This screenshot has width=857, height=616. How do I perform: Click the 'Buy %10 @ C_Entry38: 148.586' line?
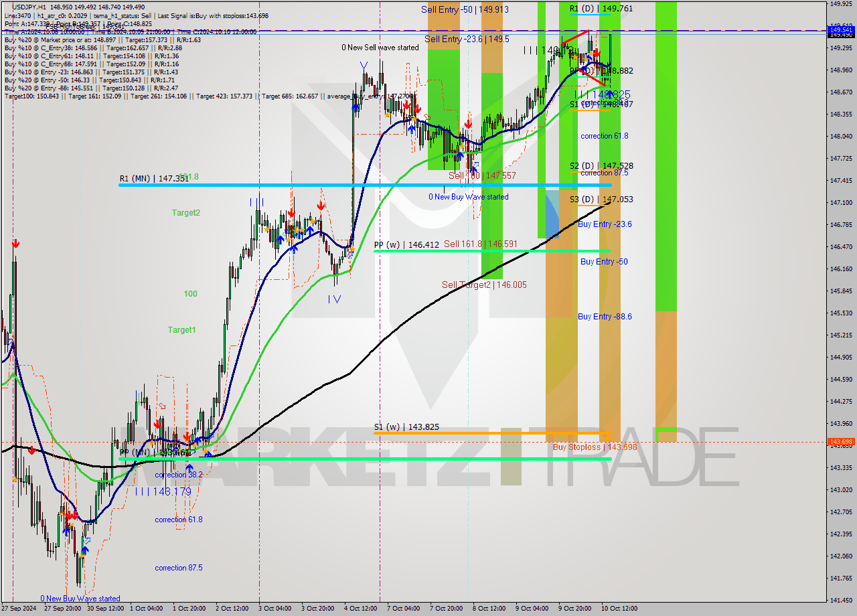[93, 48]
